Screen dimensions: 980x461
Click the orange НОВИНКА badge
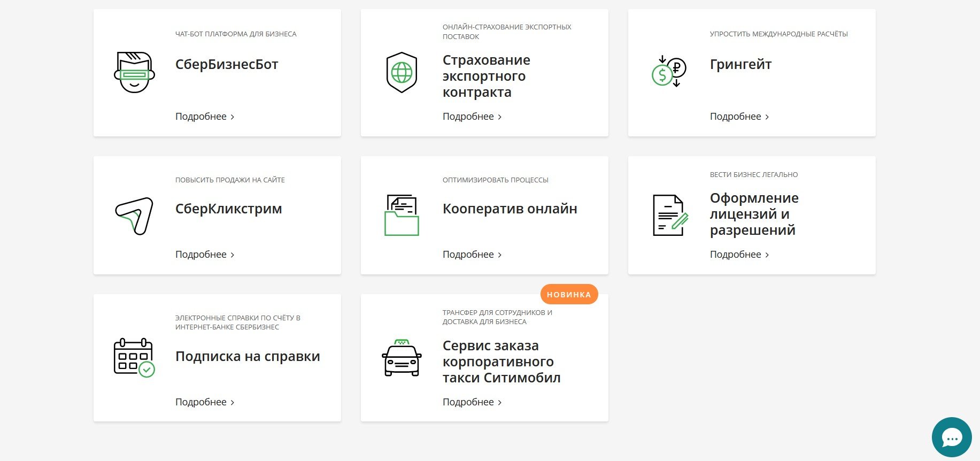click(x=569, y=294)
